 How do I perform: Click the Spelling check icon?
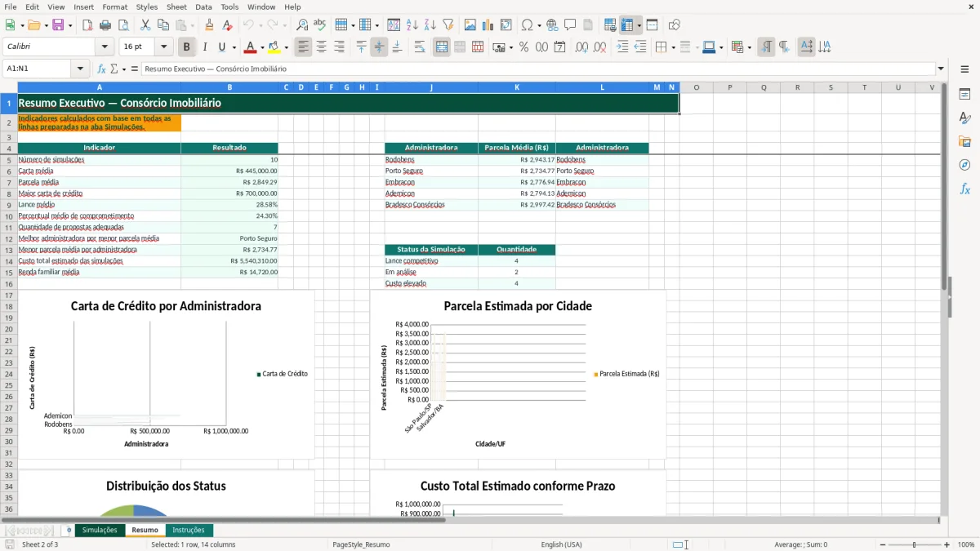click(x=320, y=25)
